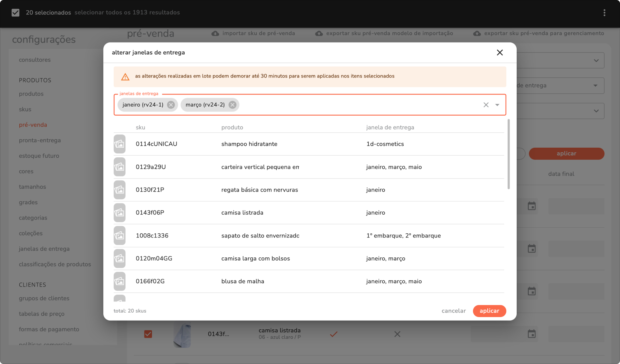
Task: Remove the janeiro (rv24-1) chip
Action: (171, 105)
